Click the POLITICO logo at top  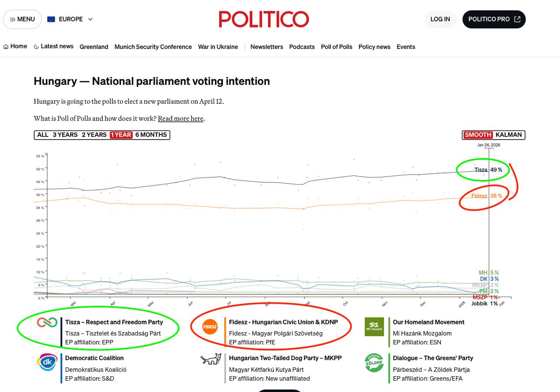coord(264,19)
